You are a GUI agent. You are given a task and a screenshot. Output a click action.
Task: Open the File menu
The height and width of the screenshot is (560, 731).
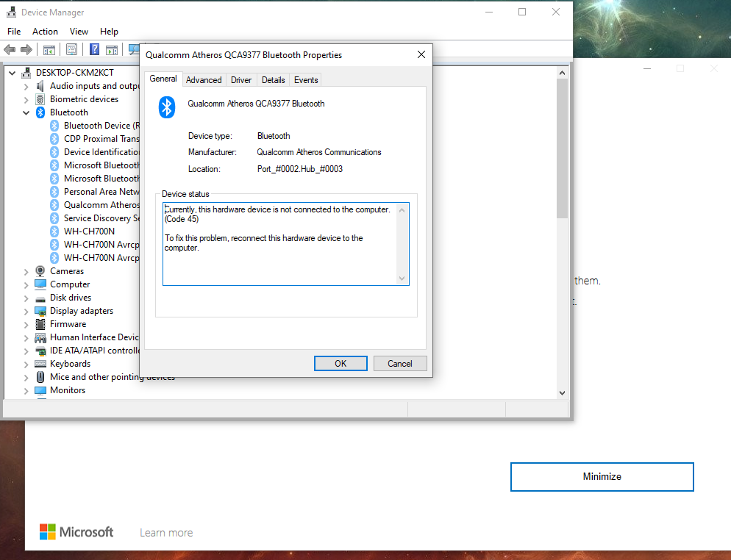coord(14,31)
